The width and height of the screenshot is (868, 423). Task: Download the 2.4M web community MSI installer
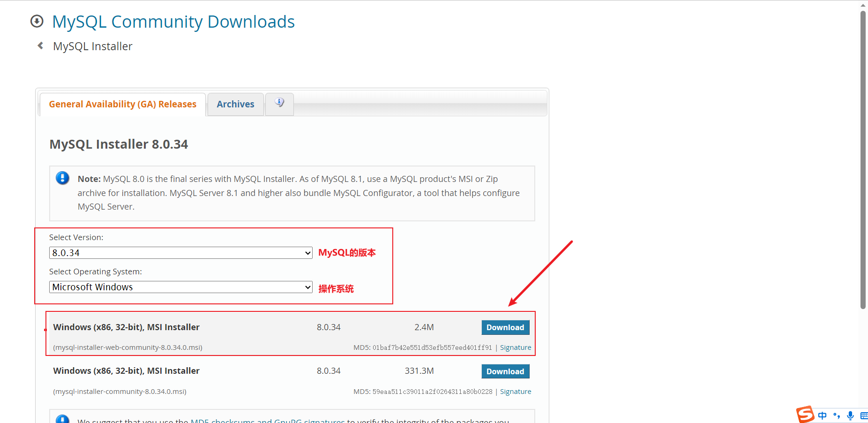pyautogui.click(x=505, y=327)
